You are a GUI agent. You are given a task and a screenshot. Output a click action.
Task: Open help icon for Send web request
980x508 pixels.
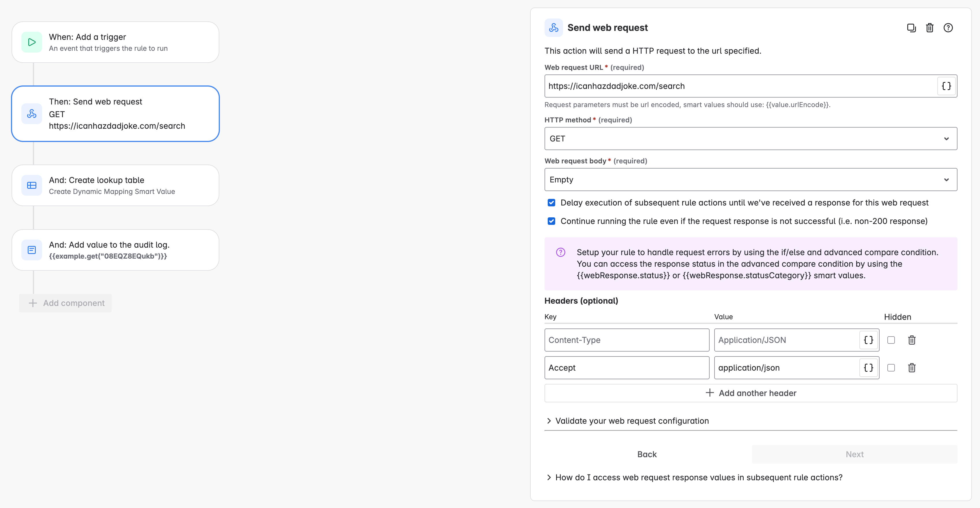coord(948,28)
